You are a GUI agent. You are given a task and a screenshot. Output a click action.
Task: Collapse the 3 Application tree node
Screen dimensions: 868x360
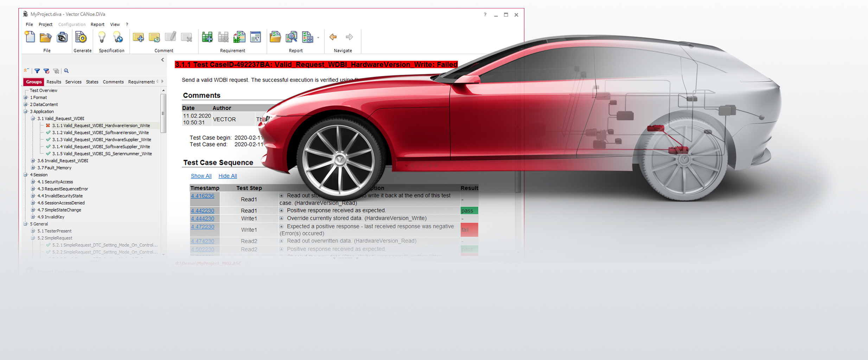click(26, 112)
